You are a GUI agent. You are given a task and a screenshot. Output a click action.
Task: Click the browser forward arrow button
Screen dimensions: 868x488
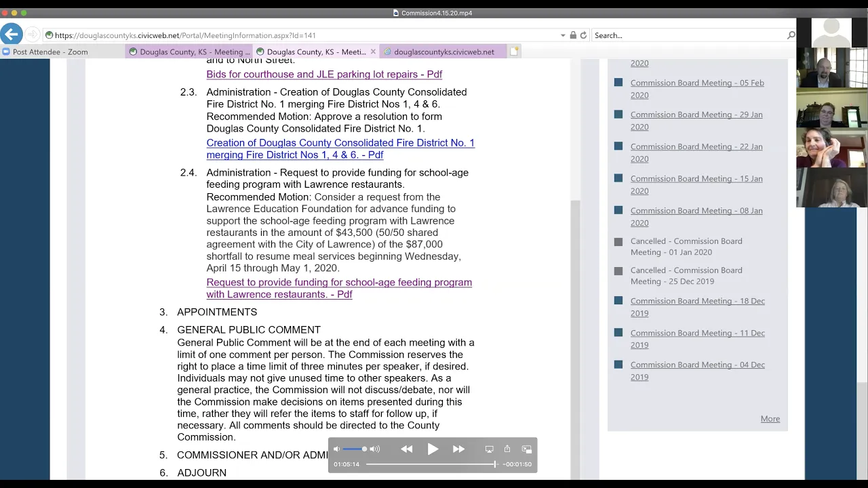(x=32, y=35)
